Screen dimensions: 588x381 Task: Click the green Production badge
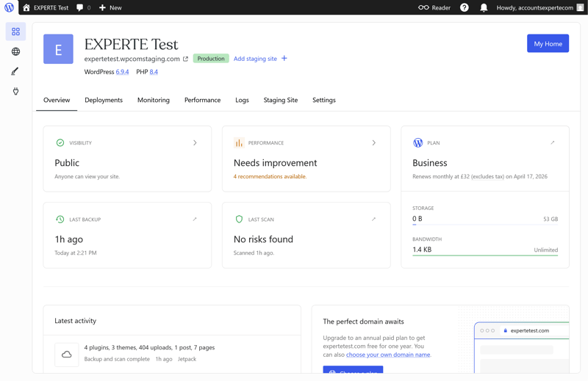click(211, 59)
